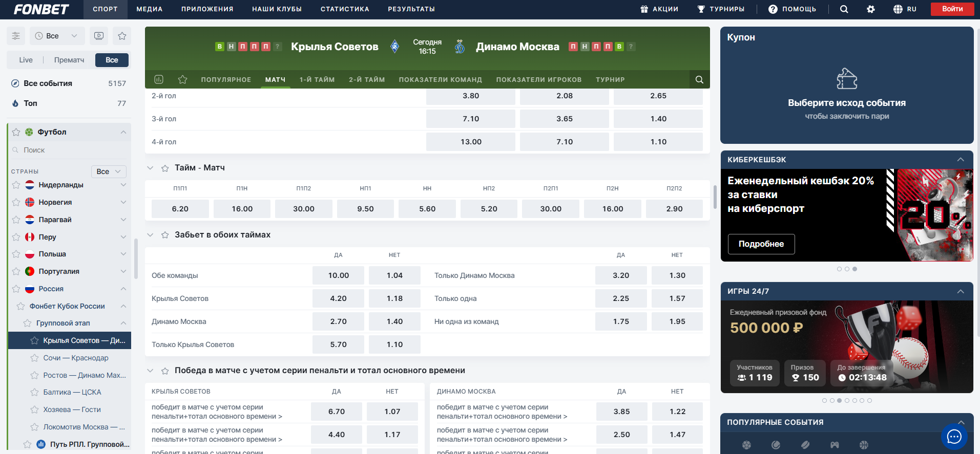This screenshot has width=980, height=454.
Task: Select esports gamepad icon in Популярные события
Action: tap(835, 445)
